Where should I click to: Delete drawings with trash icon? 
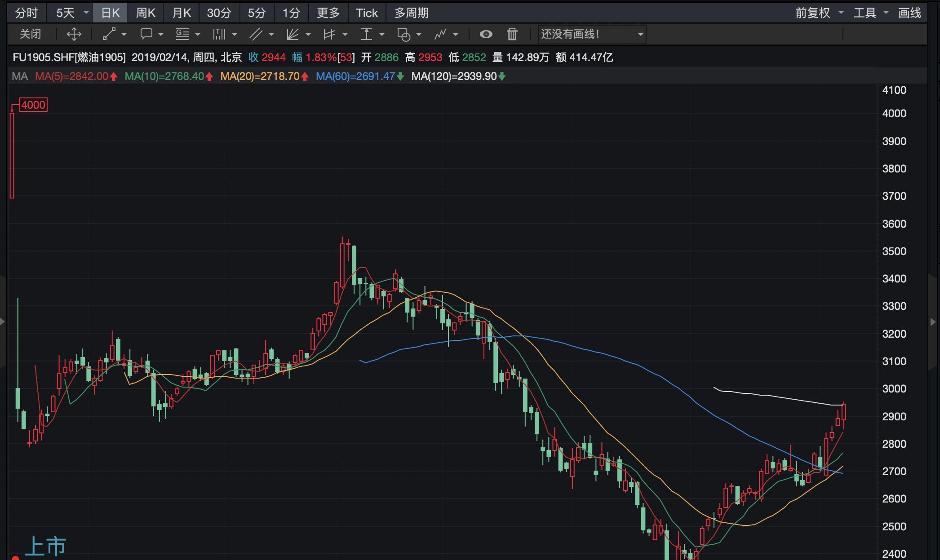click(x=512, y=34)
